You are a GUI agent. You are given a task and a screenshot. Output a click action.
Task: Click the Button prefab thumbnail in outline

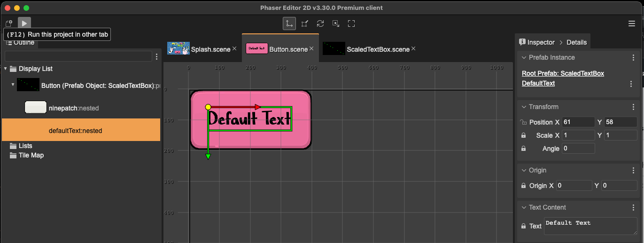(28, 85)
